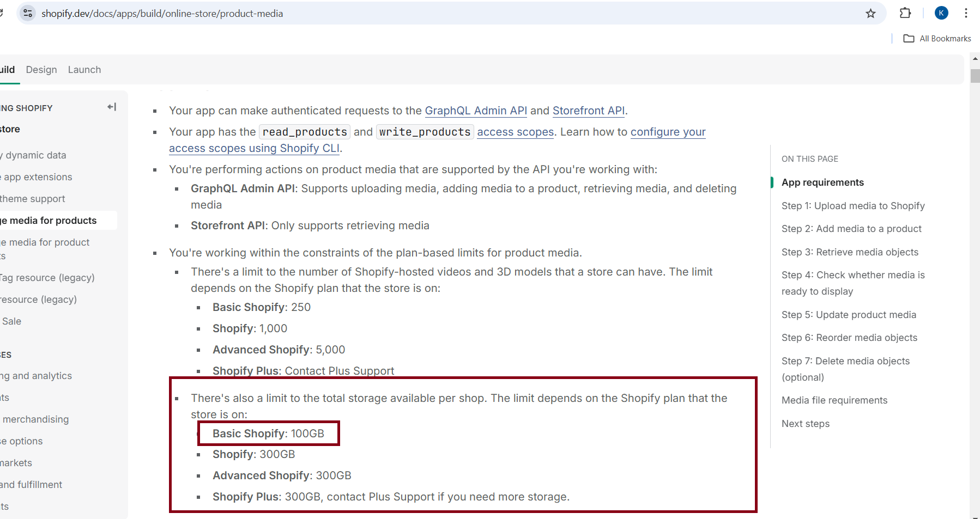This screenshot has height=519, width=980.
Task: Jump to Step 5: Update product media
Action: tap(849, 315)
